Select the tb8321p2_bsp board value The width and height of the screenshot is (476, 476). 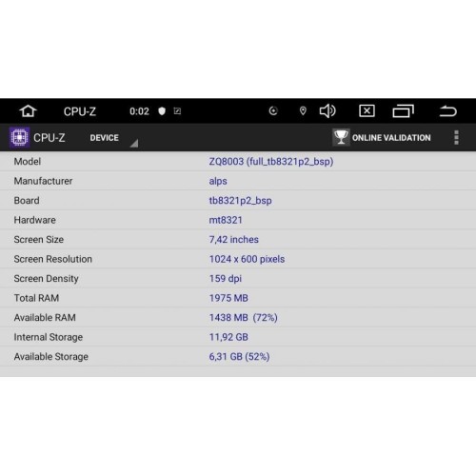point(240,201)
